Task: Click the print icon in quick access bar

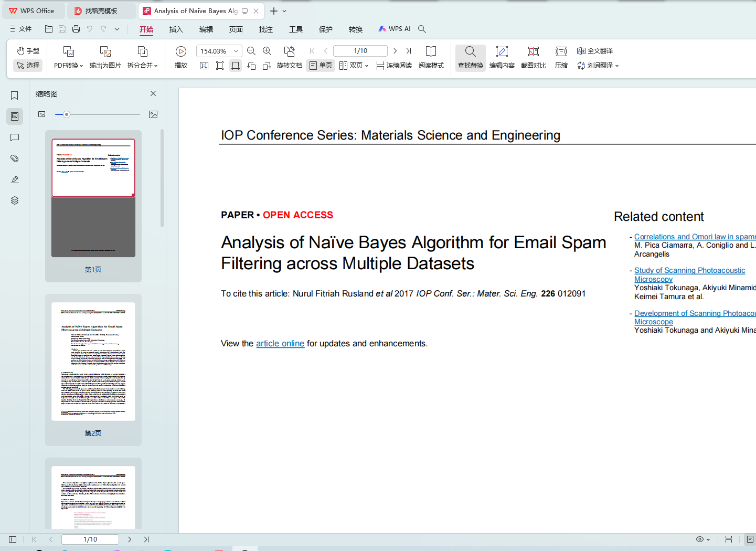Action: pyautogui.click(x=76, y=29)
